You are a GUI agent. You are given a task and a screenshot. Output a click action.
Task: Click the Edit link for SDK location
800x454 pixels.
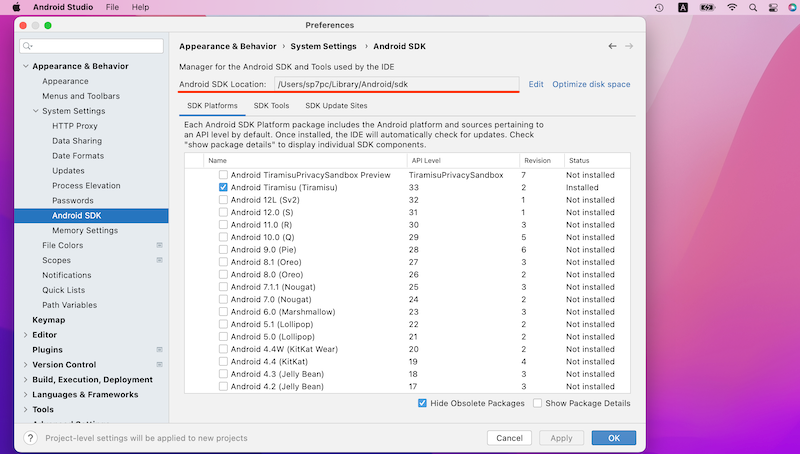tap(536, 84)
